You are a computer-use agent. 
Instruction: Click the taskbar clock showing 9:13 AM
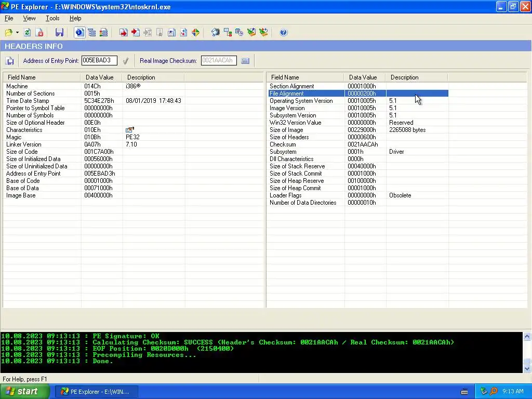tap(513, 392)
